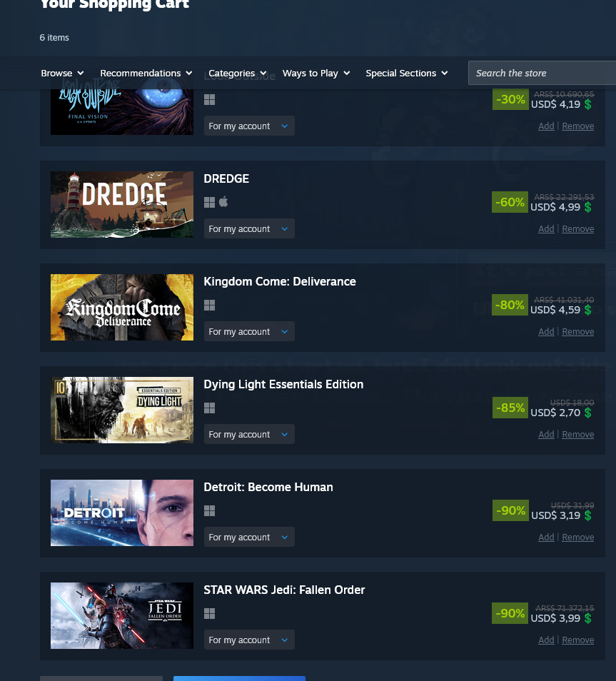The image size is (616, 681).
Task: Click the Windows icon under Kingdom Come: Deliverance
Action: [x=209, y=306]
